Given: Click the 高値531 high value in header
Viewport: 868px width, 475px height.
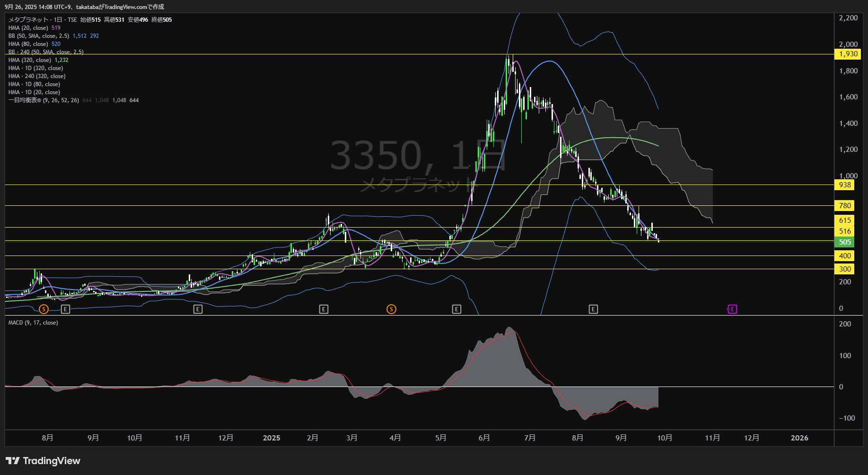Looking at the screenshot, I should point(114,20).
